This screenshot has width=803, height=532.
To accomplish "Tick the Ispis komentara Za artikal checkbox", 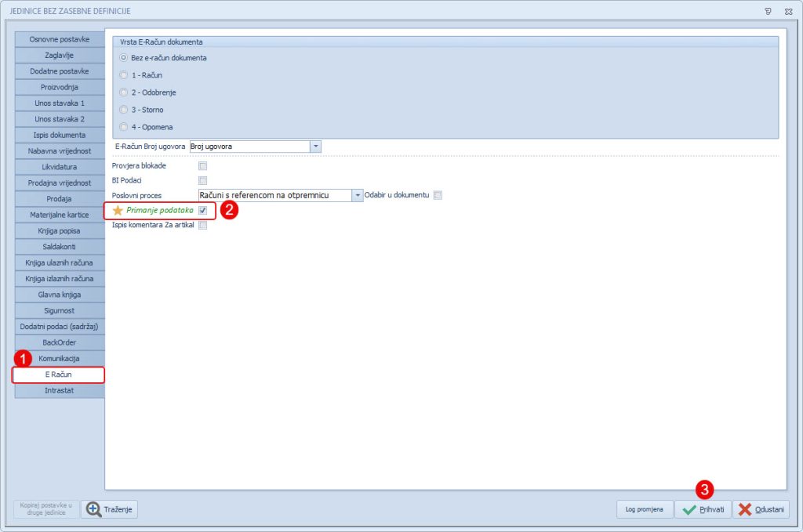I will [x=202, y=226].
